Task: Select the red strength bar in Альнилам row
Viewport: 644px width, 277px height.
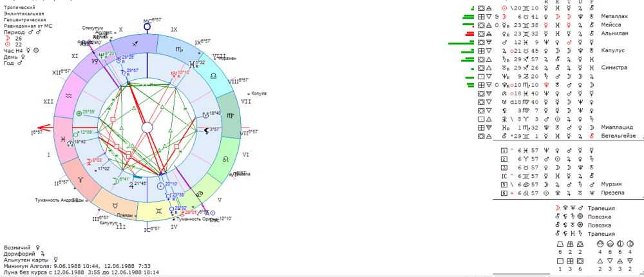Action: pos(471,33)
